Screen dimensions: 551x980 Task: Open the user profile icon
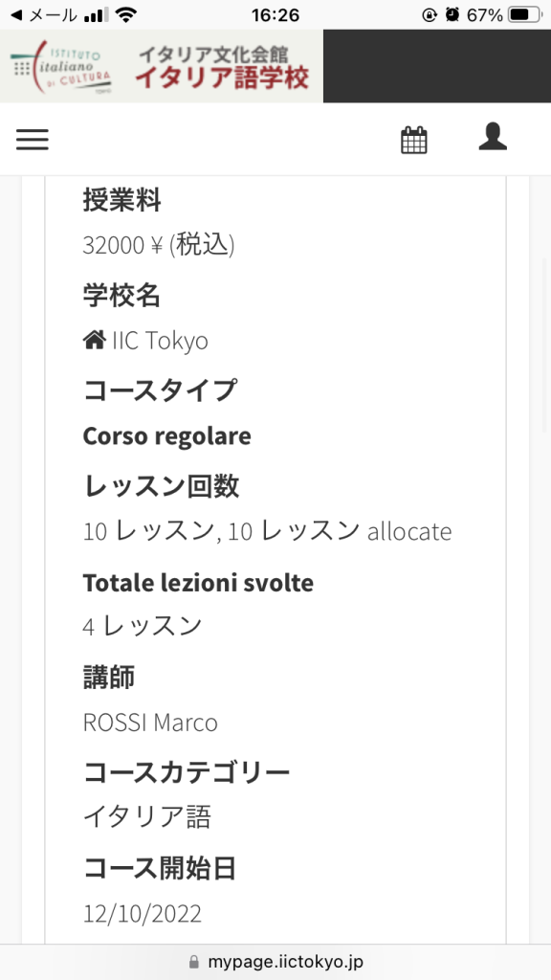pos(493,137)
